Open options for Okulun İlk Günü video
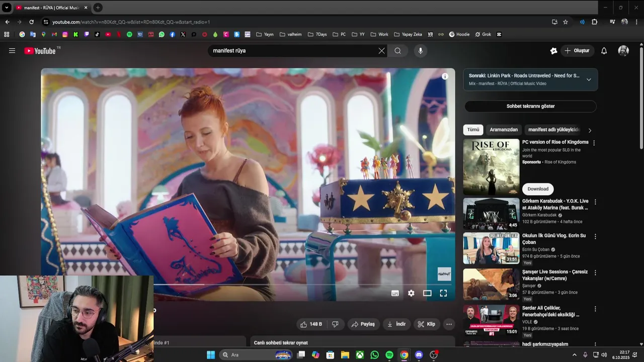 [595, 236]
